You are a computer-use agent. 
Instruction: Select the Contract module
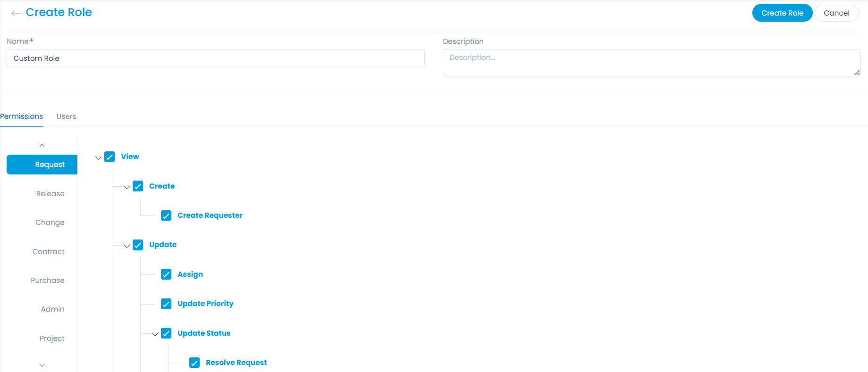tap(49, 252)
